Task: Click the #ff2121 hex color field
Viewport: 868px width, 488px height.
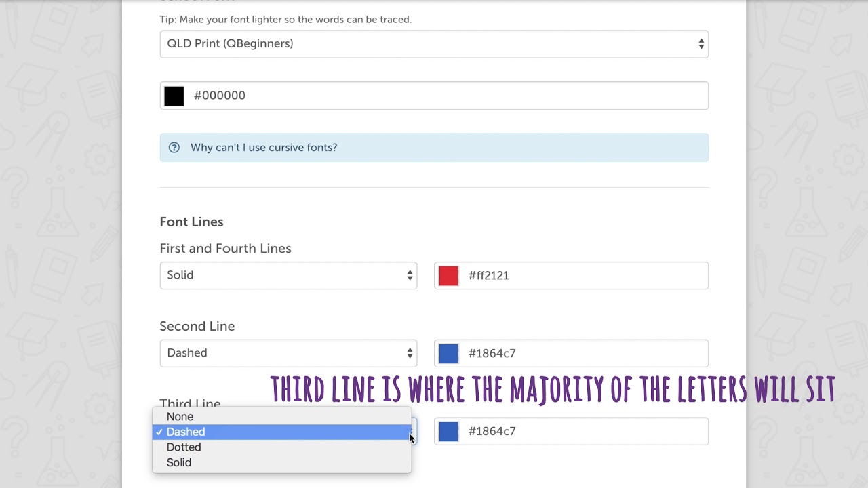Action: pyautogui.click(x=583, y=276)
